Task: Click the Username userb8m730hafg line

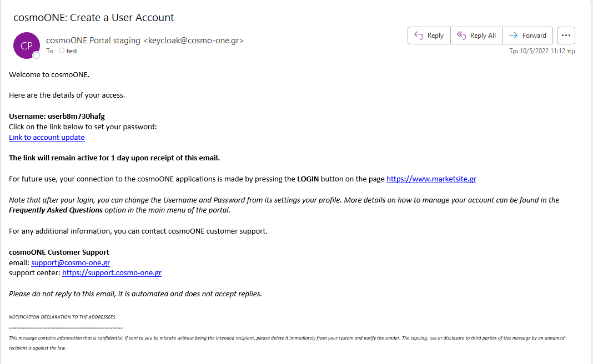Action: 57,116
